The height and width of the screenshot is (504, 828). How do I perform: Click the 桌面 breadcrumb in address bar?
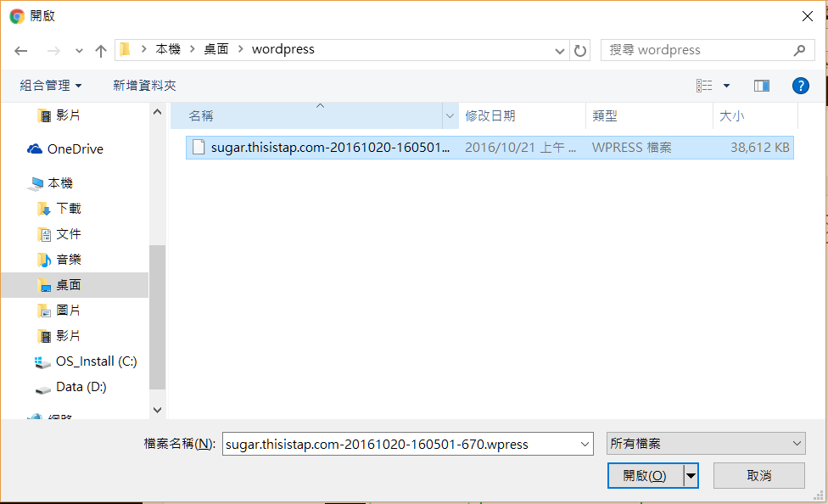[x=216, y=49]
